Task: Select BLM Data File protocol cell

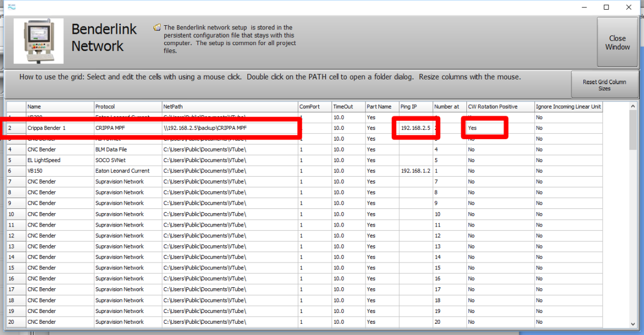Action: tap(128, 149)
